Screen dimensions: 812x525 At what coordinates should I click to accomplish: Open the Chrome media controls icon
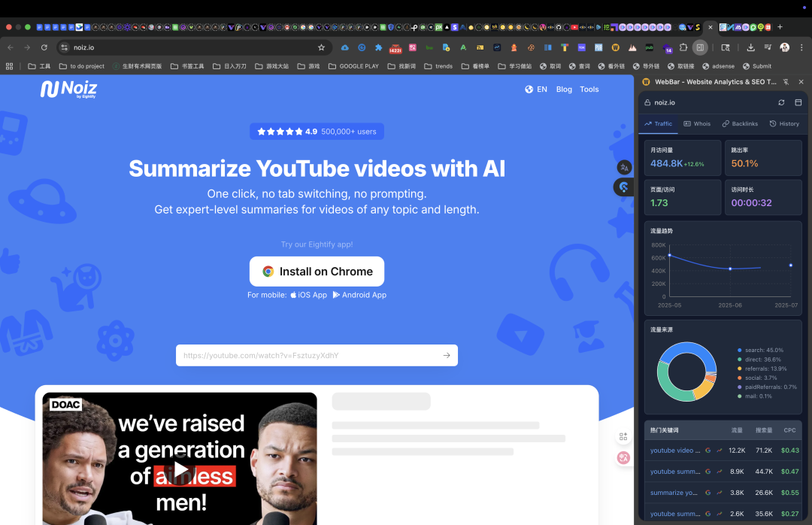pos(768,47)
